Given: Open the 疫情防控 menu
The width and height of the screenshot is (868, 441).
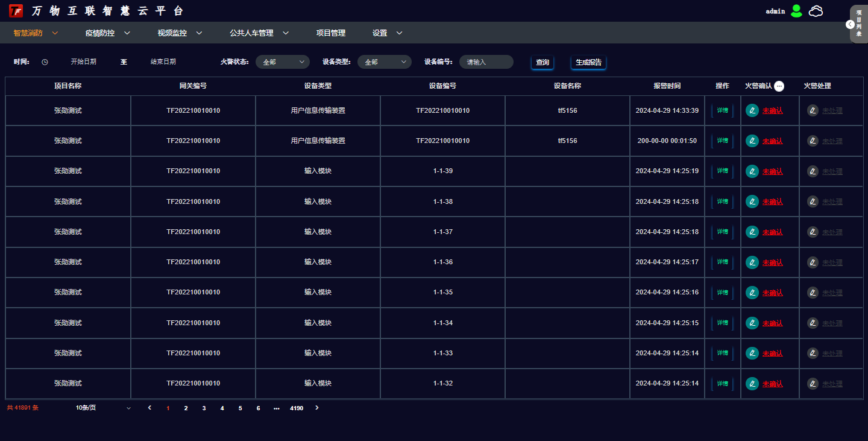Looking at the screenshot, I should (100, 33).
